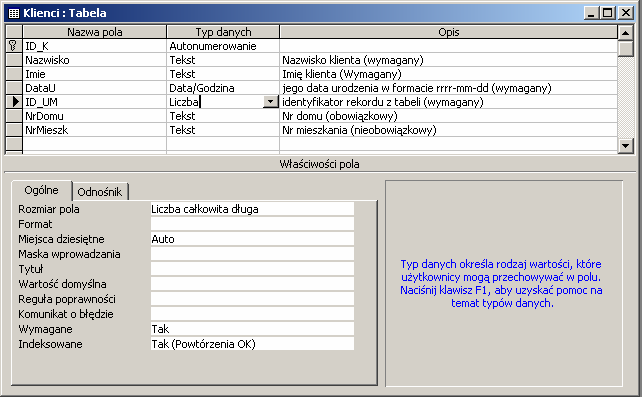Click the Wartość domyślna property field

(252, 284)
